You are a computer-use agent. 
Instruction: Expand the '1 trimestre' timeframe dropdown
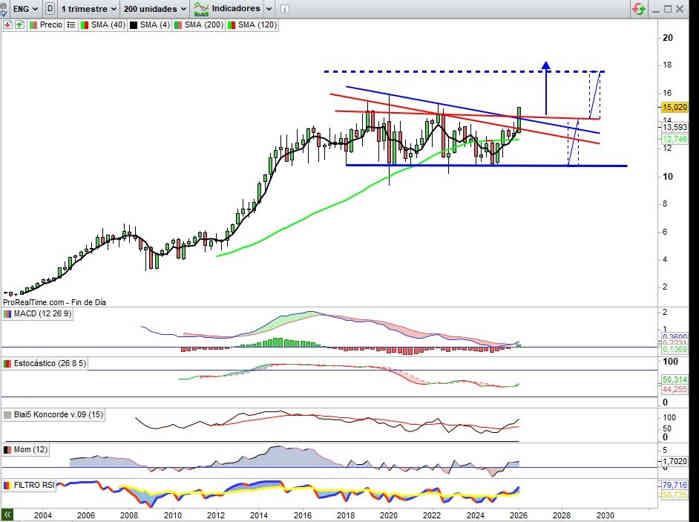(86, 8)
